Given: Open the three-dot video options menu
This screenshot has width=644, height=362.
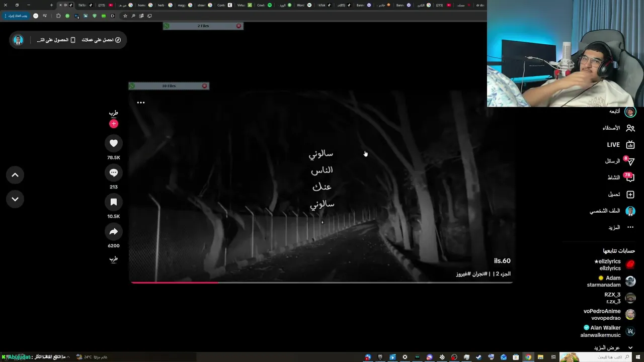Looking at the screenshot, I should (x=141, y=103).
